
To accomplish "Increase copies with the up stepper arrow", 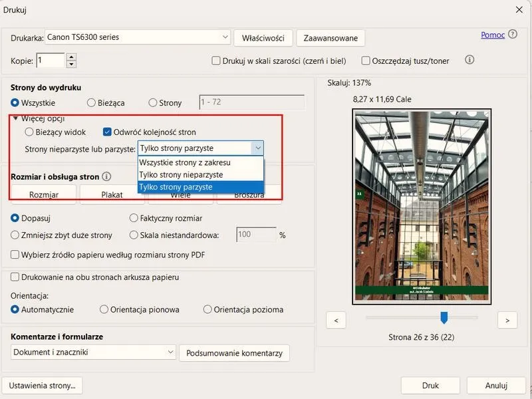I will point(71,57).
